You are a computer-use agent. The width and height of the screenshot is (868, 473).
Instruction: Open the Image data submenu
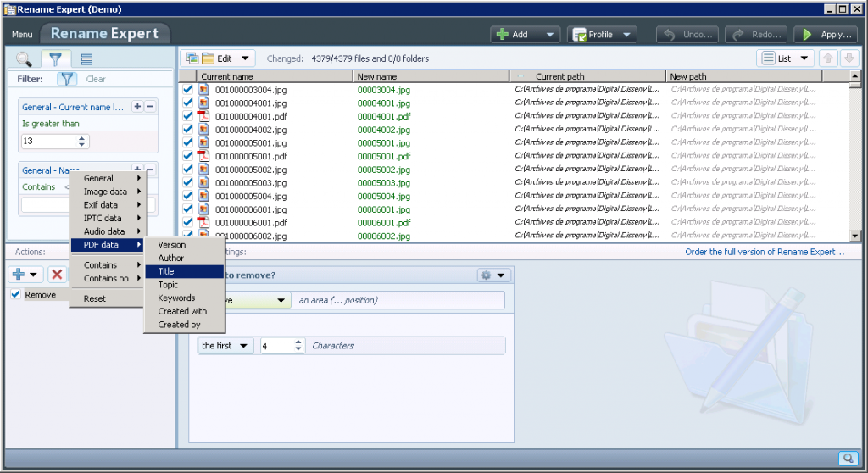tap(107, 191)
